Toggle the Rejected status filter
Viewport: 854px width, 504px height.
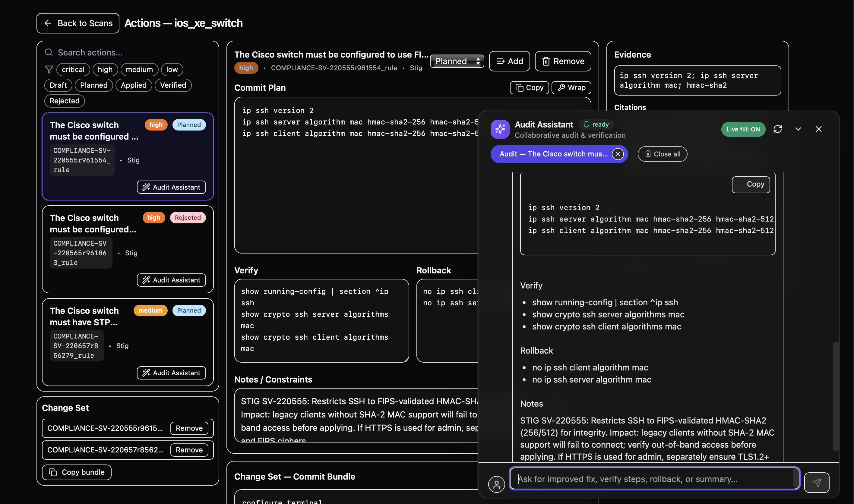[x=64, y=101]
